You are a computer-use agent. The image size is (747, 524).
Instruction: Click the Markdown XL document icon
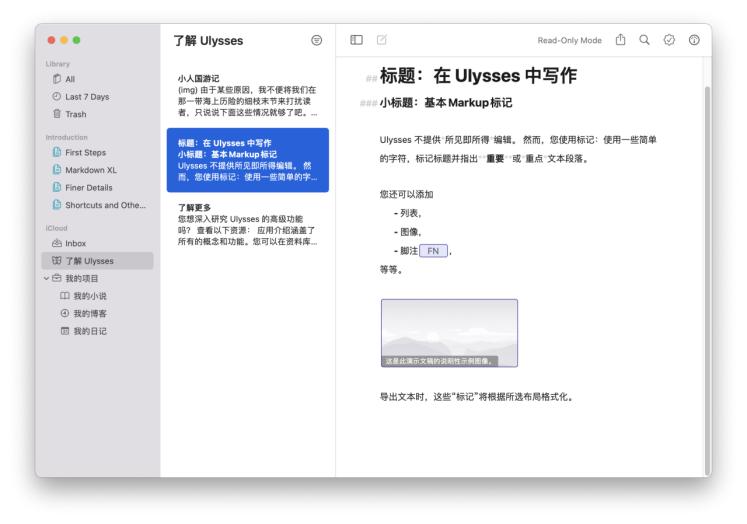(57, 170)
